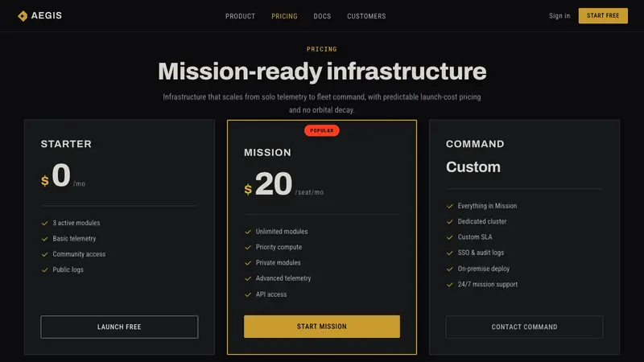This screenshot has height=362, width=644.
Task: Click the 'Community access' feature text
Action: point(79,254)
